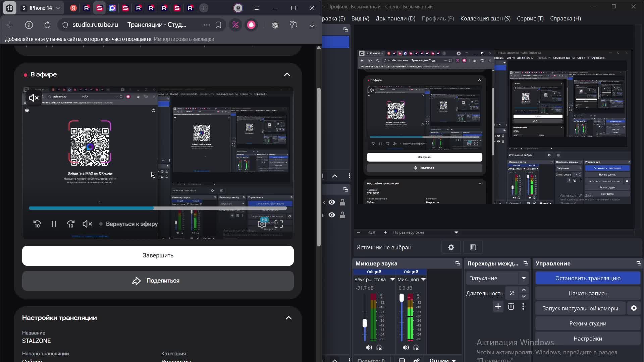Open the Вид (V) menu

pyautogui.click(x=360, y=18)
